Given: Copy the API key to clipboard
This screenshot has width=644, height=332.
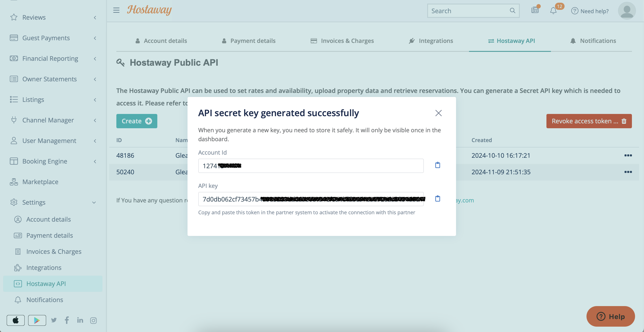Looking at the screenshot, I should point(437,199).
